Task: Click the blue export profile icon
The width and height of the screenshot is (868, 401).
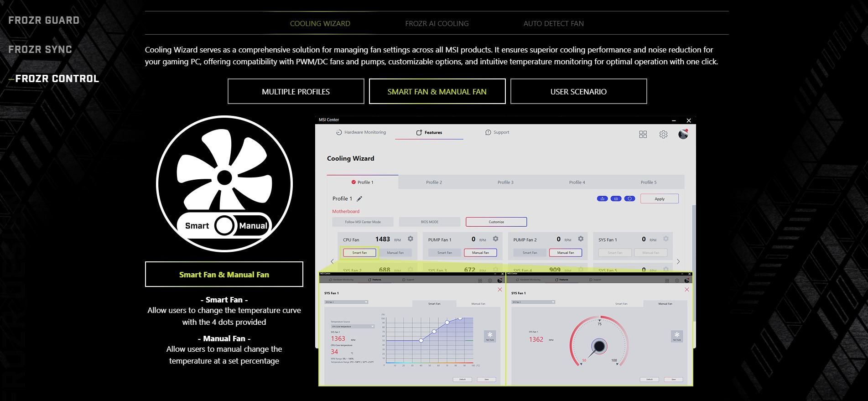Action: (602, 198)
